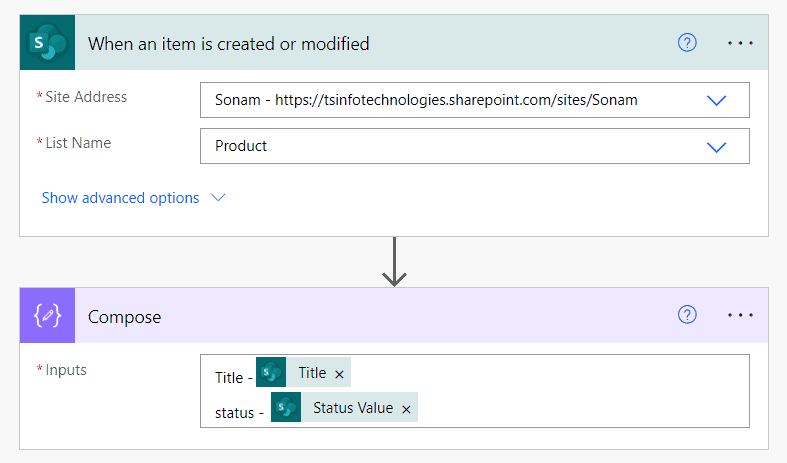This screenshot has width=787, height=463.
Task: Remove the Title dynamic content token
Action: pyautogui.click(x=339, y=373)
